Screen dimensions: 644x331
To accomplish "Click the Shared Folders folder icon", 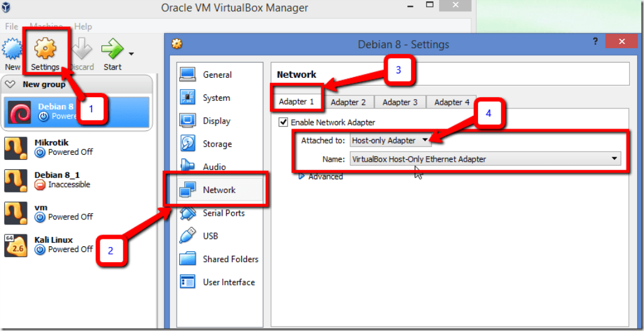I will (x=188, y=259).
